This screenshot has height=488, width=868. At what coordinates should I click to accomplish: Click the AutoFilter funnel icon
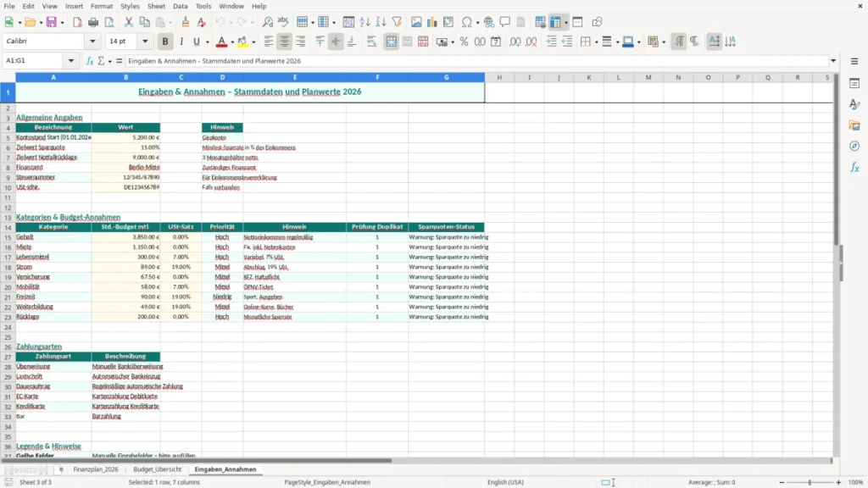pyautogui.click(x=397, y=22)
